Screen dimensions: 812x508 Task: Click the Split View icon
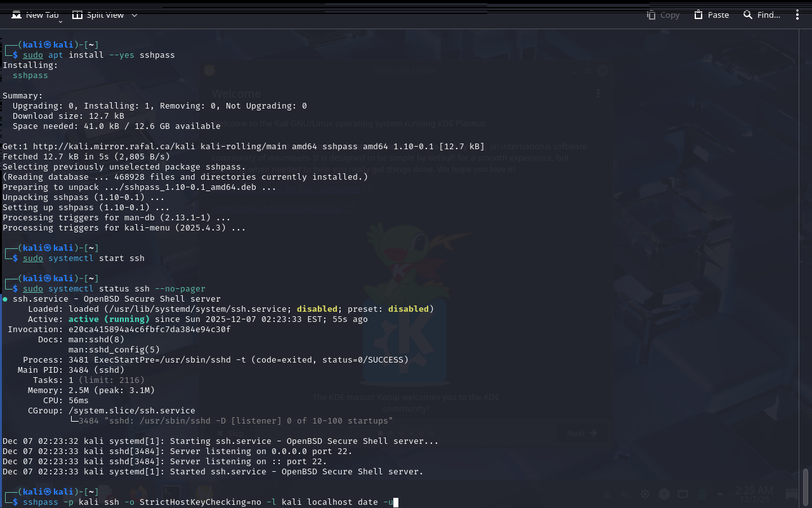77,15
